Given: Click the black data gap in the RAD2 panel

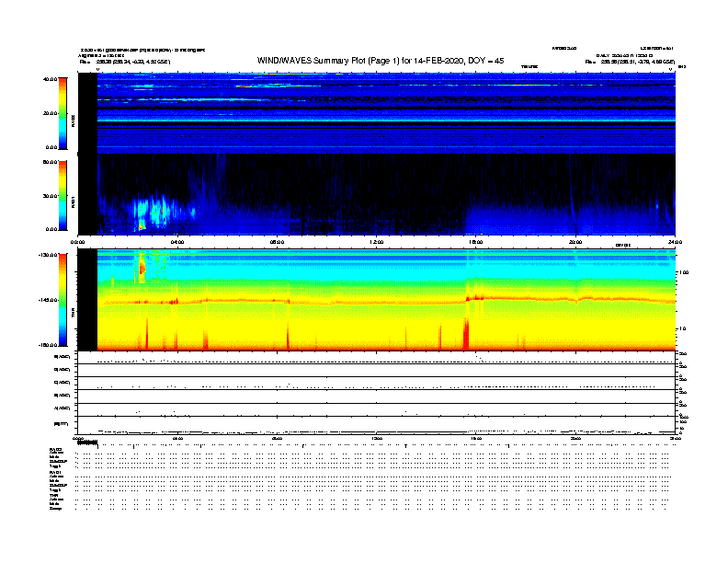Looking at the screenshot, I should pos(87,113).
